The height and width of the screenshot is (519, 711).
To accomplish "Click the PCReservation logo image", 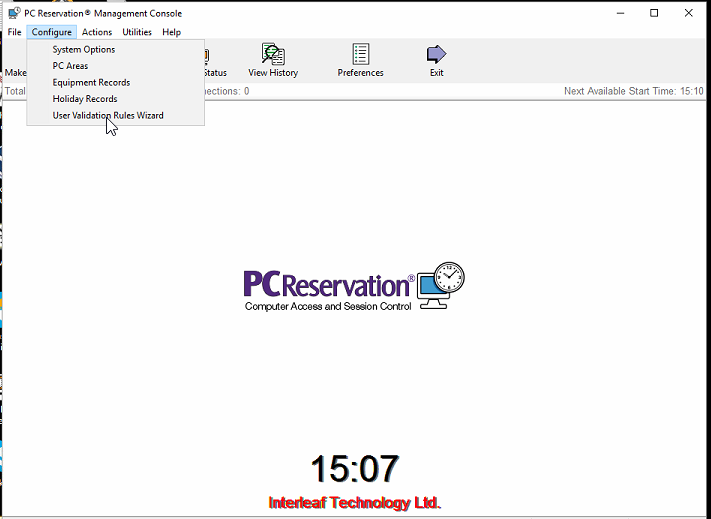I will (x=354, y=286).
